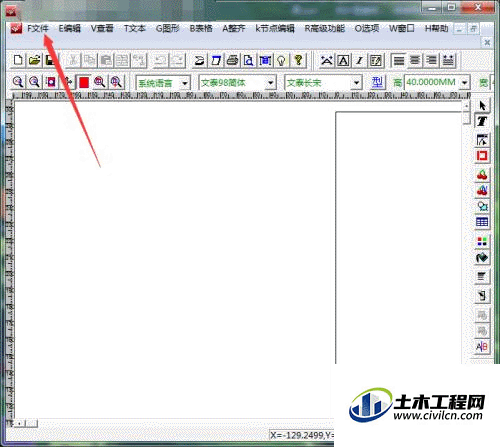Click the node curve edit toolbar icon
The image size is (500, 447).
tap(327, 61)
